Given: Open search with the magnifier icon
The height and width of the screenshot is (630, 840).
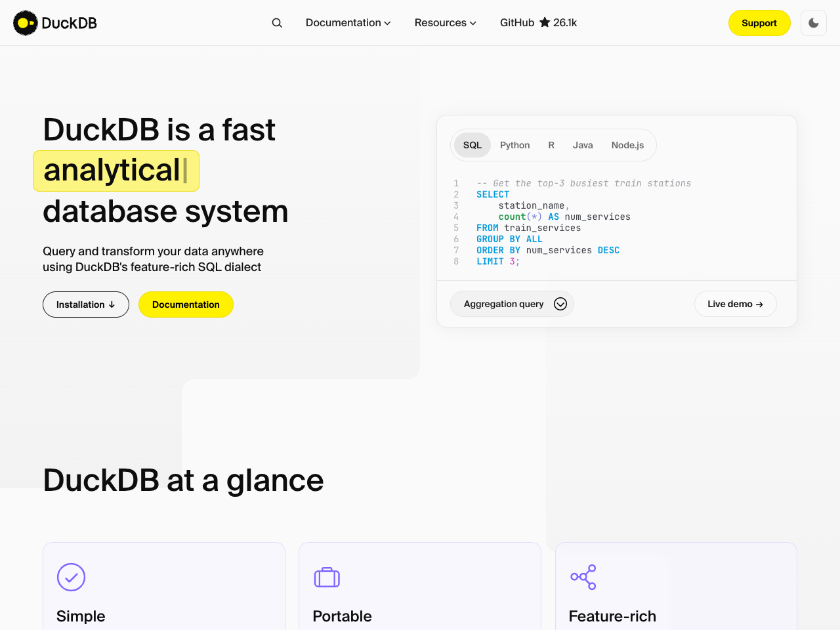Looking at the screenshot, I should point(277,23).
